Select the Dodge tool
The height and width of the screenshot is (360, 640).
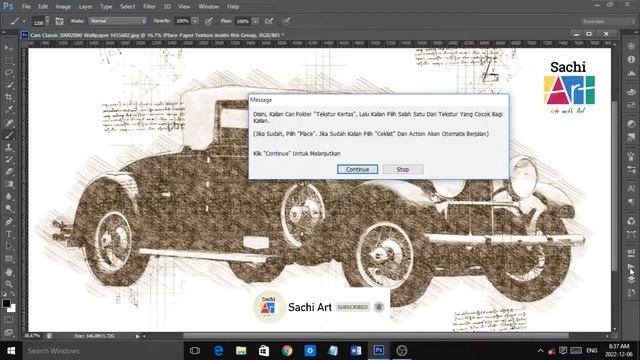click(9, 209)
